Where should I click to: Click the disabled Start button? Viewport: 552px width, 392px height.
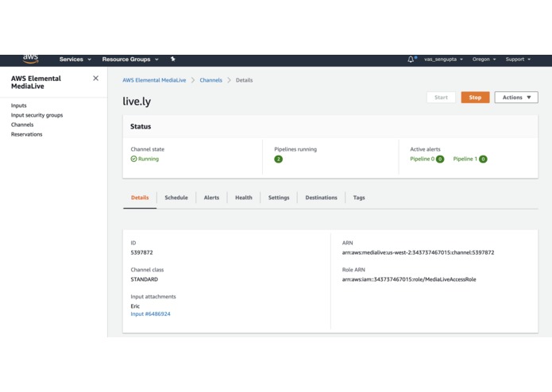pos(441,98)
